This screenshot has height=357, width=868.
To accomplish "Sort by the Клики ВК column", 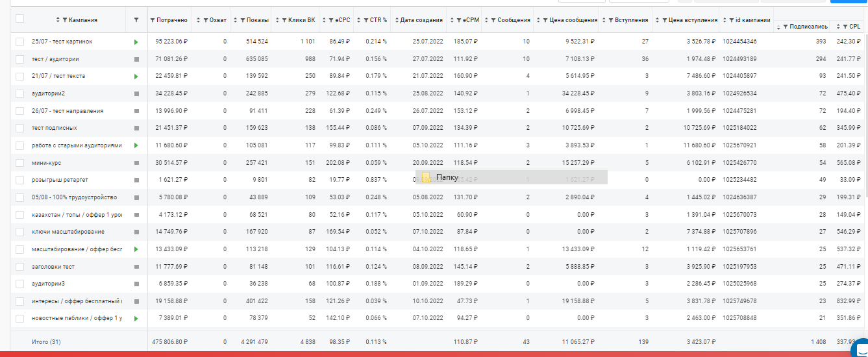I will [277, 20].
